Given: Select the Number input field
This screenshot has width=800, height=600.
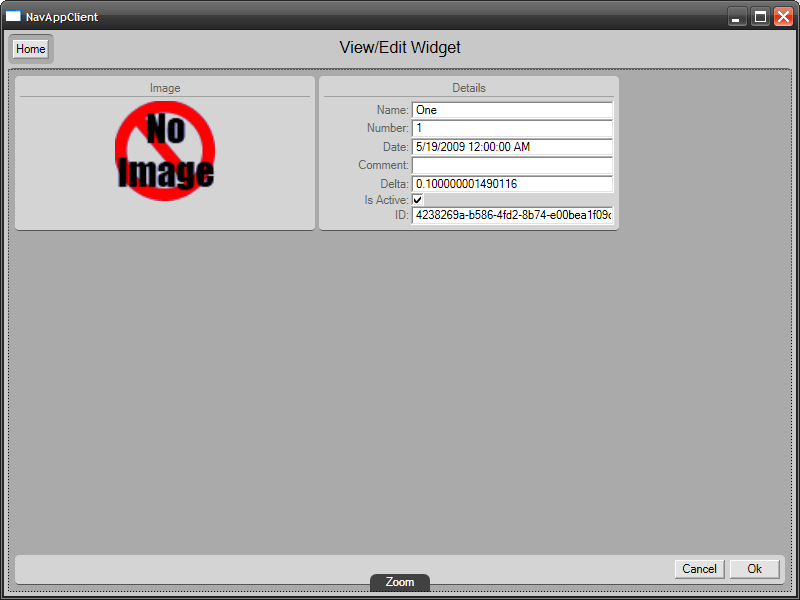Looking at the screenshot, I should click(512, 128).
